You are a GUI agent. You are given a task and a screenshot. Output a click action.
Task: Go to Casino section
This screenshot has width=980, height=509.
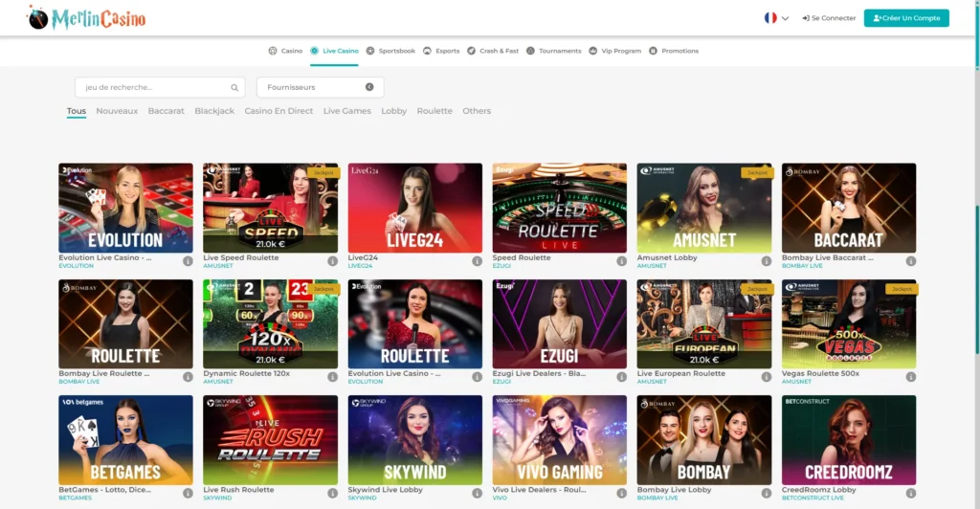point(285,51)
